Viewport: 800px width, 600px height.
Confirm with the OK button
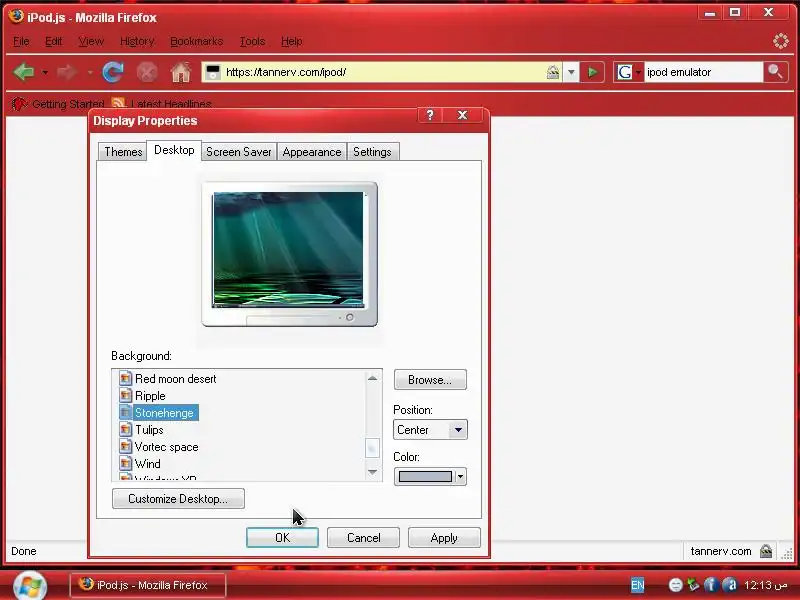point(282,538)
